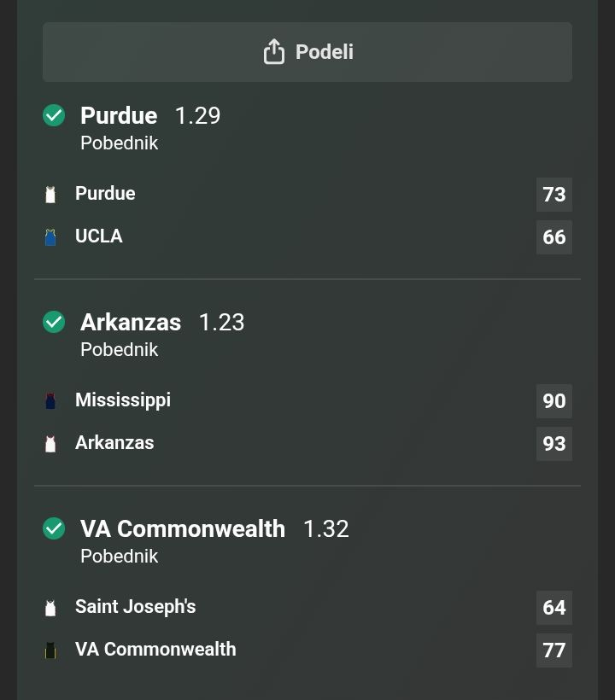This screenshot has width=615, height=700.
Task: Select the 1.29 odds value
Action: pos(197,115)
